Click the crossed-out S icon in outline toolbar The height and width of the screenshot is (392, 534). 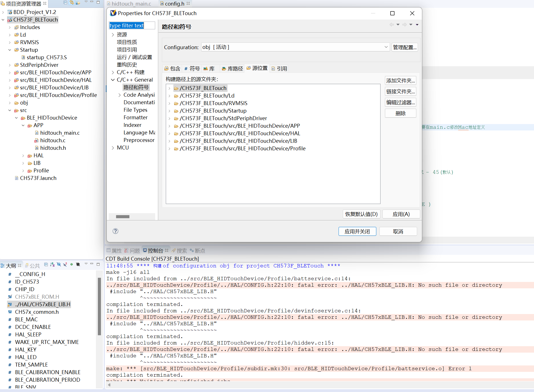tap(65, 264)
